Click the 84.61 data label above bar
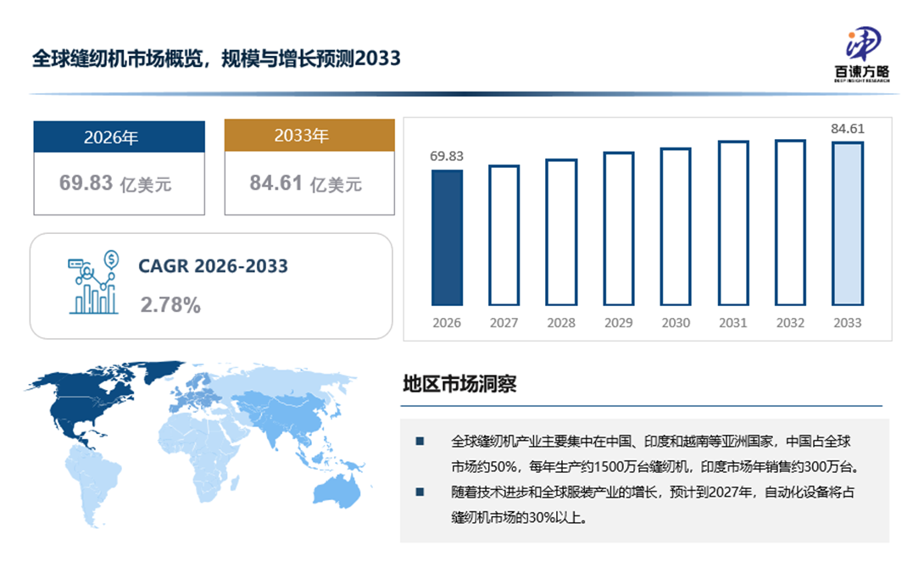 (x=848, y=129)
